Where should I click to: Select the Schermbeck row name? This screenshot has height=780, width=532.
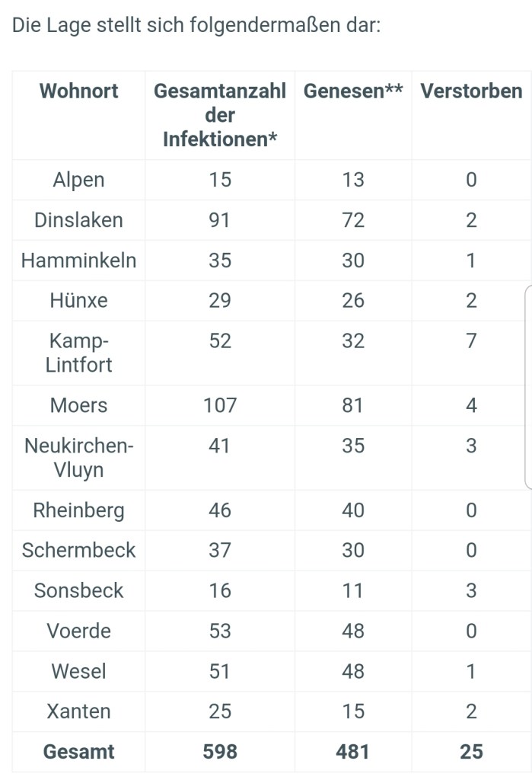[x=78, y=551]
